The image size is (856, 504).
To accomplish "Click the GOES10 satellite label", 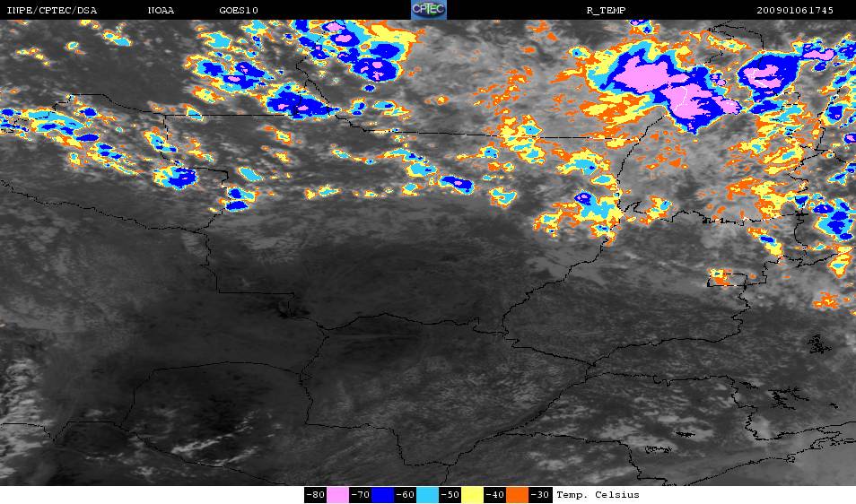I will tap(239, 11).
